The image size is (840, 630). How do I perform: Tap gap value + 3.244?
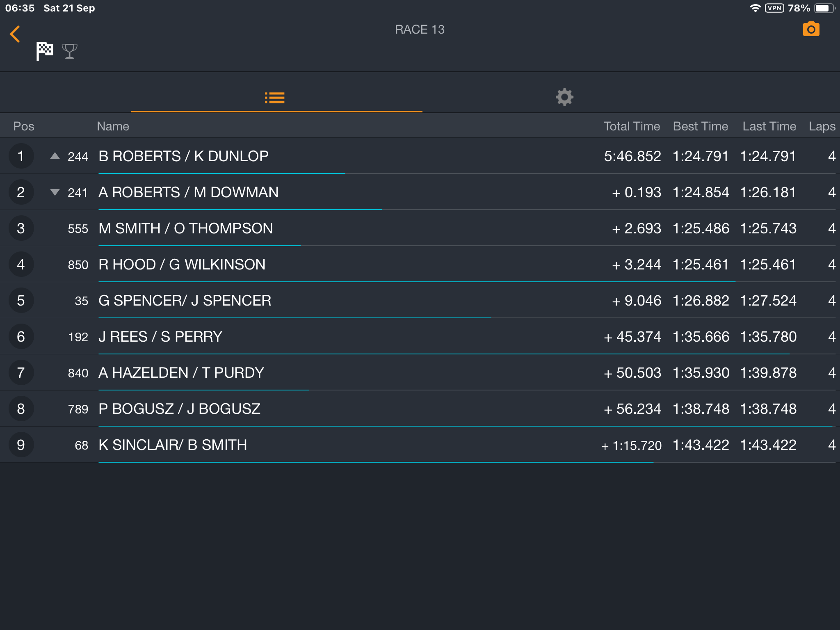(x=637, y=265)
